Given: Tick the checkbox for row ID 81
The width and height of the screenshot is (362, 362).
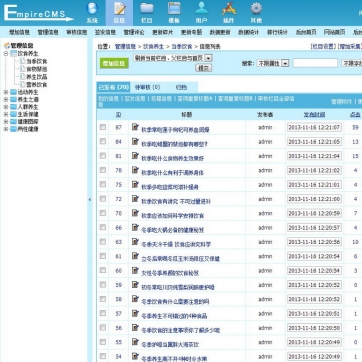Looking at the screenshot, I should tap(103, 156).
